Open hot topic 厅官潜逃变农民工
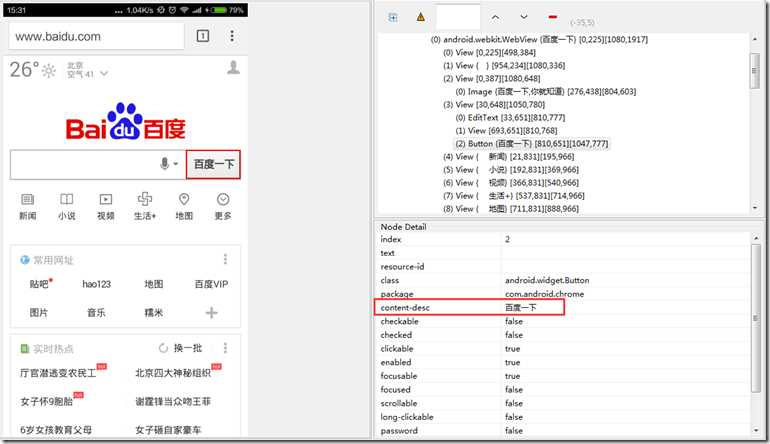The image size is (770, 444). 58,373
